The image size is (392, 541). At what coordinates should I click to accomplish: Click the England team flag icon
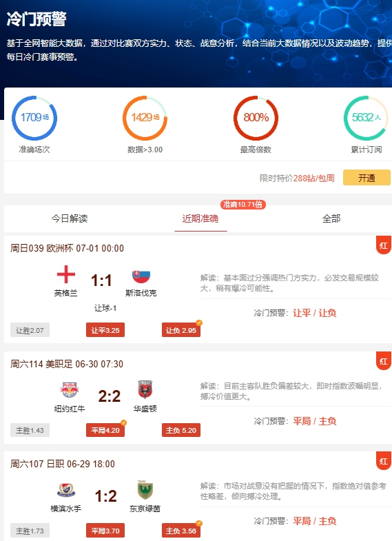click(66, 275)
